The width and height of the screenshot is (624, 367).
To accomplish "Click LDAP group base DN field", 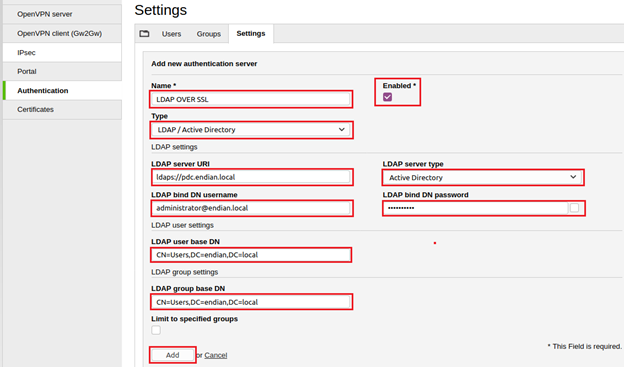I will (251, 302).
